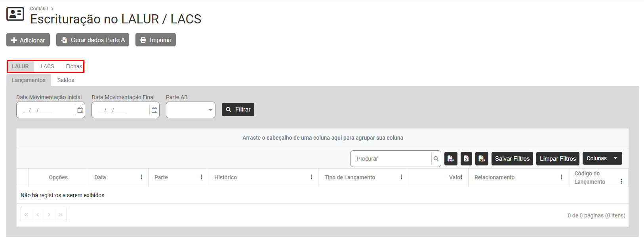This screenshot has width=644, height=242.
Task: Click the Limpar Filtros button
Action: coord(558,159)
